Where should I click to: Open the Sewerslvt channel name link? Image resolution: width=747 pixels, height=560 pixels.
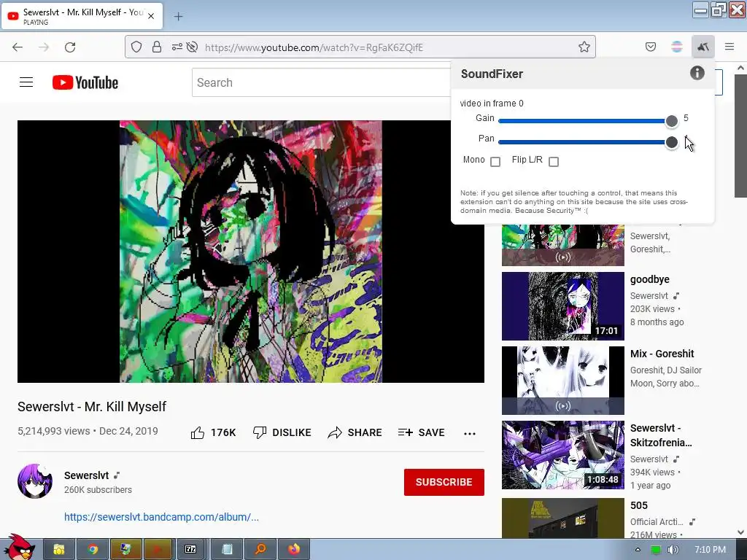tap(86, 475)
